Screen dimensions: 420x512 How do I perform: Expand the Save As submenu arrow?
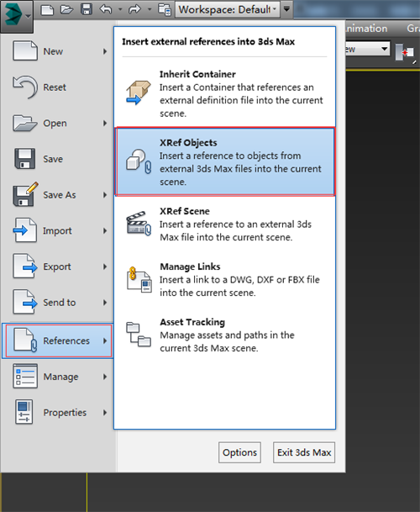coord(105,195)
